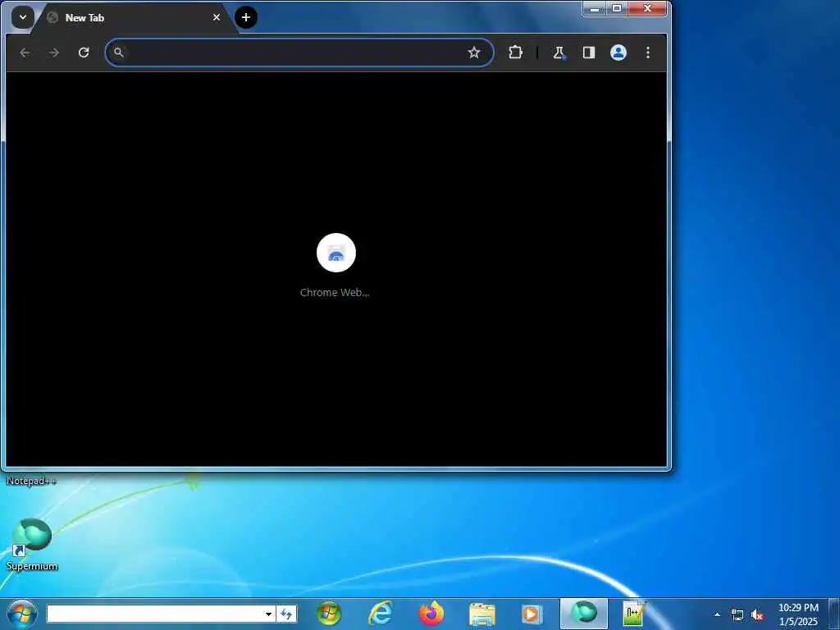Click the Show desktop strip
This screenshot has width=840, height=630.
coord(834,614)
